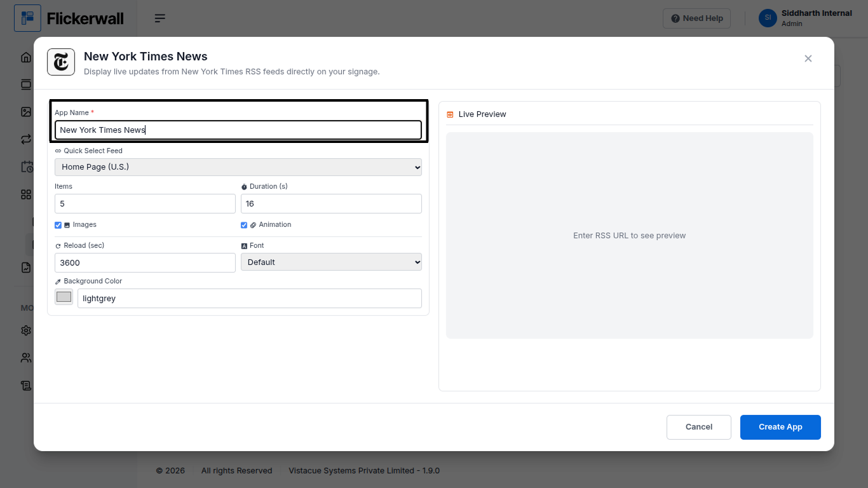868x488 pixels.
Task: Click the picture icon beside Images label
Action: tap(67, 225)
